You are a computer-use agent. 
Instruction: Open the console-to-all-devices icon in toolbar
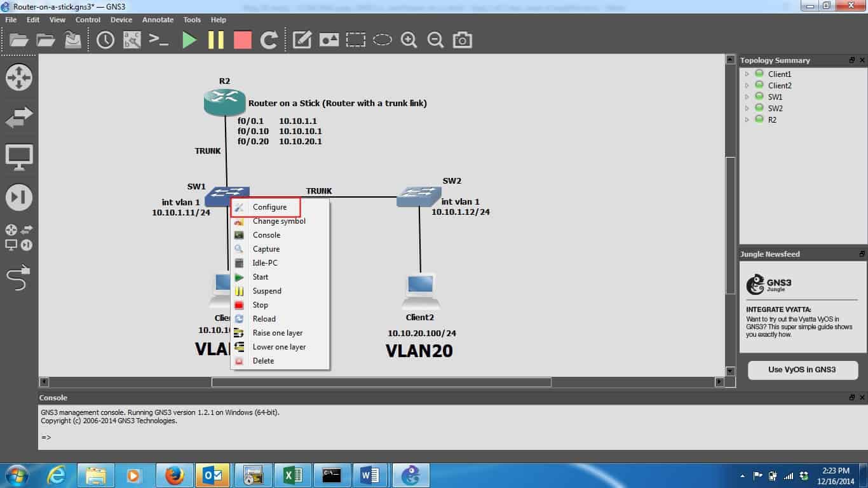pyautogui.click(x=159, y=40)
